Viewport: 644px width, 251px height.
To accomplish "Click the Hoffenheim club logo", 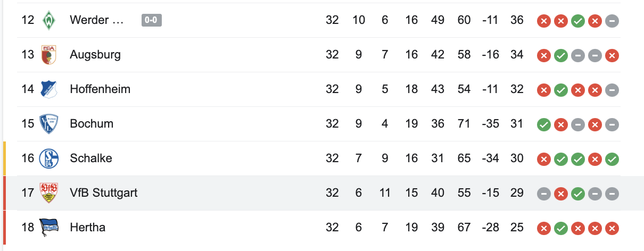I will [49, 89].
